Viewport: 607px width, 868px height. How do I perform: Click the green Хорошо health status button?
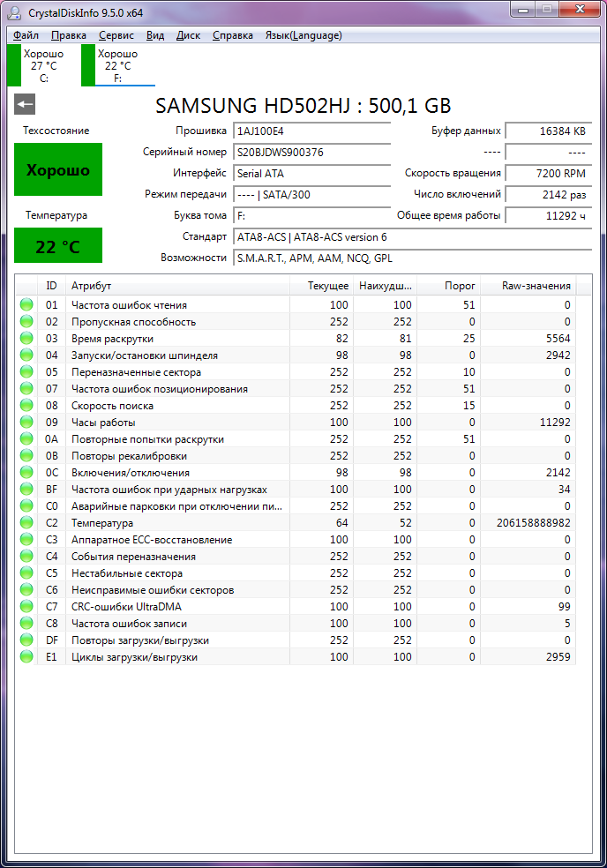coord(58,169)
